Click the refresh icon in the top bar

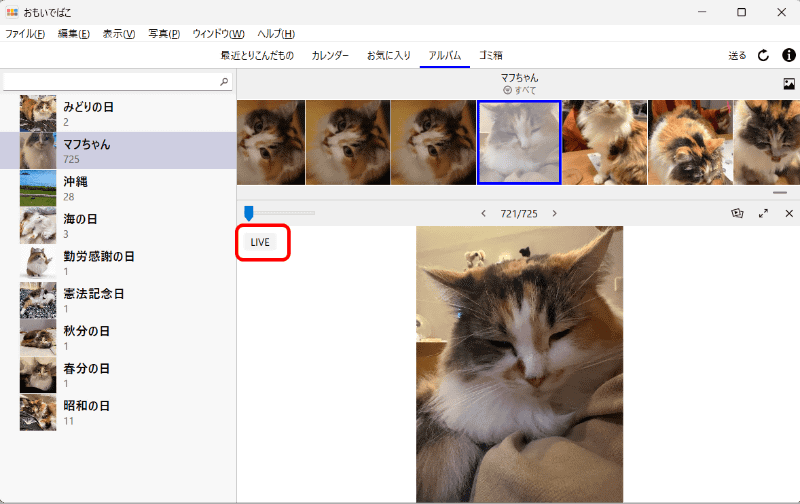[x=763, y=55]
